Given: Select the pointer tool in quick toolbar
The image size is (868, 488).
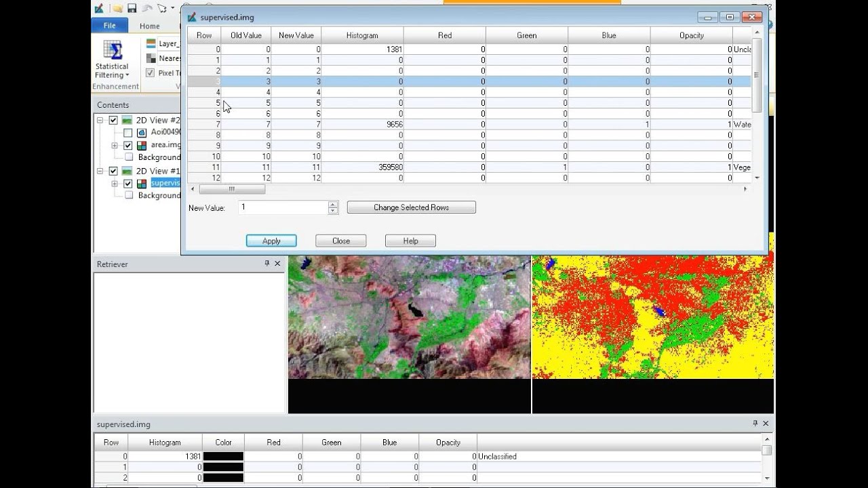Looking at the screenshot, I should click(161, 8).
